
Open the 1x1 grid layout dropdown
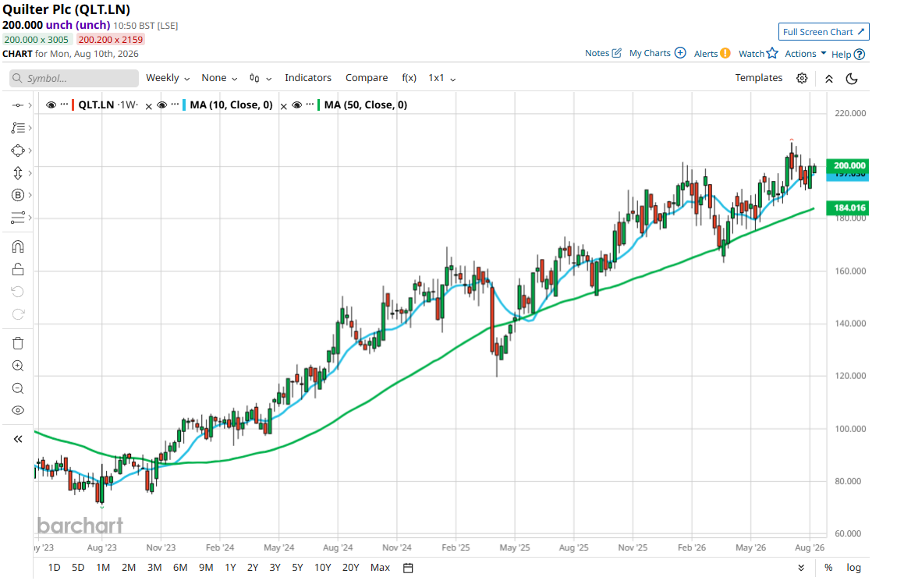click(x=441, y=78)
